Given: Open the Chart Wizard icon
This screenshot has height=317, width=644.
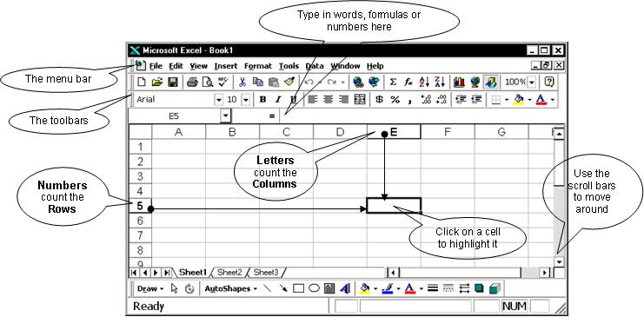Looking at the screenshot, I should coord(459,83).
